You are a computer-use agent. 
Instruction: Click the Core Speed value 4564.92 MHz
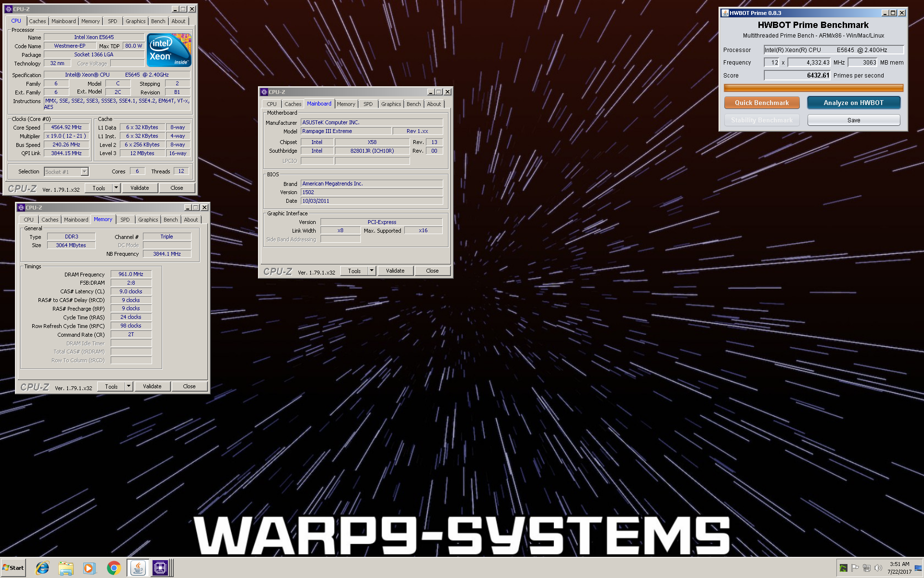coord(66,128)
